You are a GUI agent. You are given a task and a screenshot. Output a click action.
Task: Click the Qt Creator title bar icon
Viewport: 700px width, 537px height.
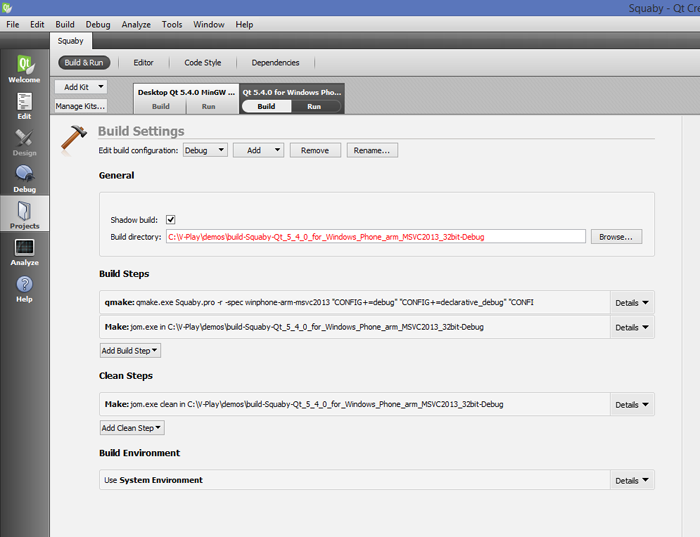point(7,8)
